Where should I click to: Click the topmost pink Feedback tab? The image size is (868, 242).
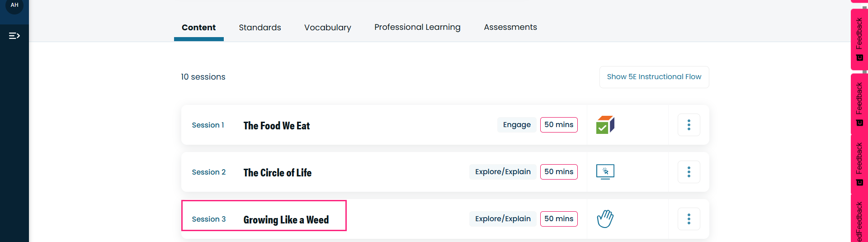[859, 39]
